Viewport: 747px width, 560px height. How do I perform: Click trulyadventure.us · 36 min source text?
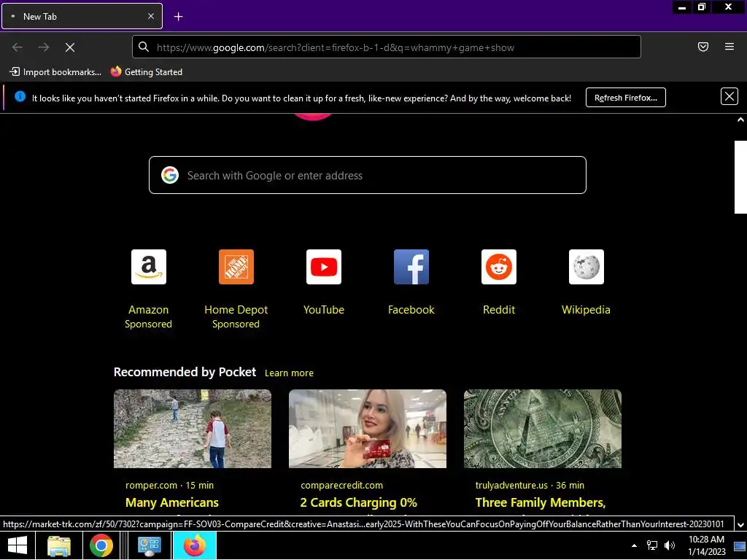(x=530, y=485)
